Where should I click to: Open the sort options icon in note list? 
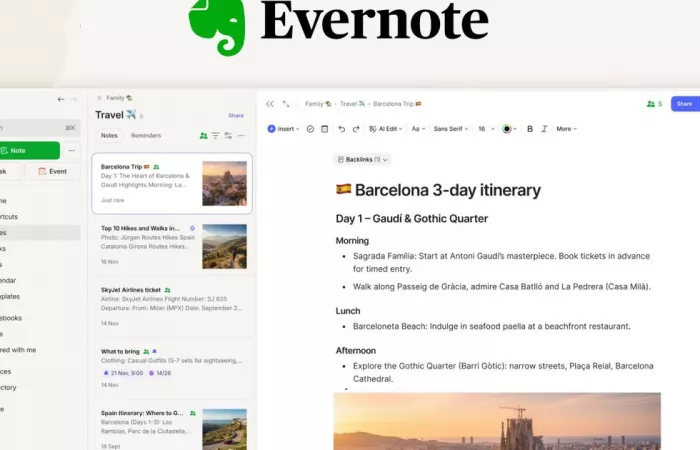point(215,135)
